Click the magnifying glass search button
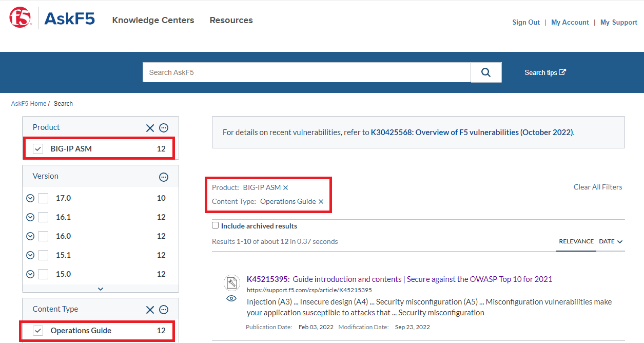Screen dimensions: 644x343 tap(486, 72)
